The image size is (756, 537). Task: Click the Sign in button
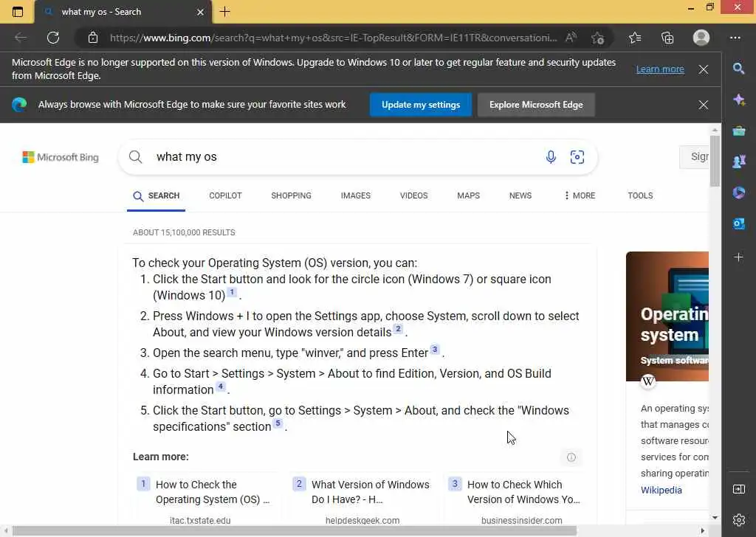694,156
